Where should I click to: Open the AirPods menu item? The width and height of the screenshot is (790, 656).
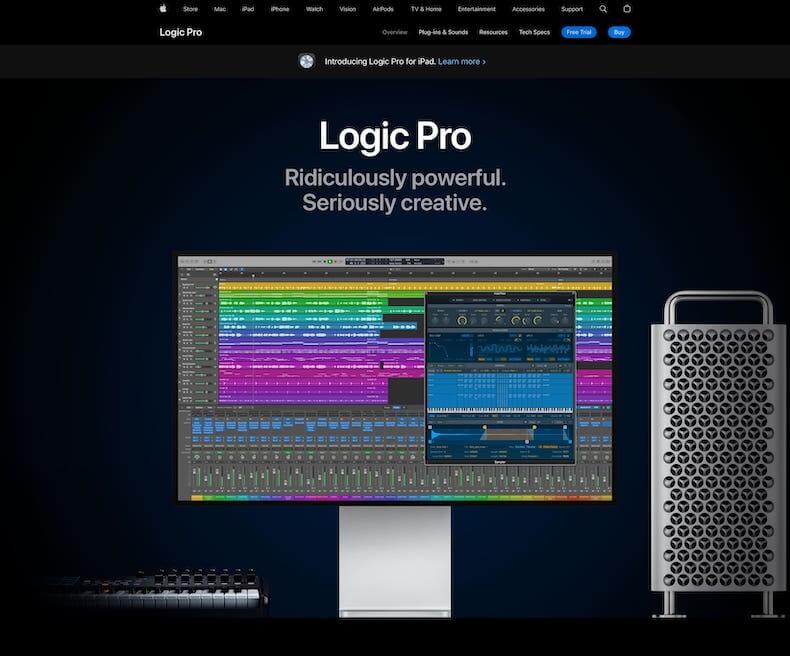pyautogui.click(x=383, y=9)
